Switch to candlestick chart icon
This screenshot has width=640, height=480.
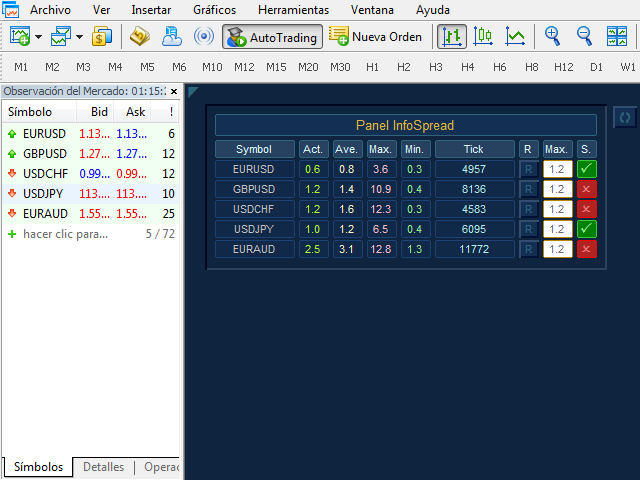(483, 37)
